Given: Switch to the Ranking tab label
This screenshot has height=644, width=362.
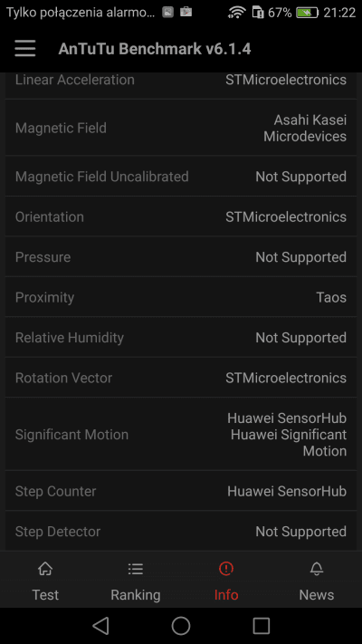Looking at the screenshot, I should [136, 595].
